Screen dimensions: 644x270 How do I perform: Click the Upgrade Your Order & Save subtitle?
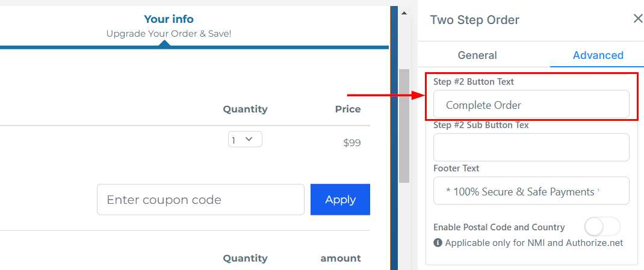pyautogui.click(x=169, y=34)
